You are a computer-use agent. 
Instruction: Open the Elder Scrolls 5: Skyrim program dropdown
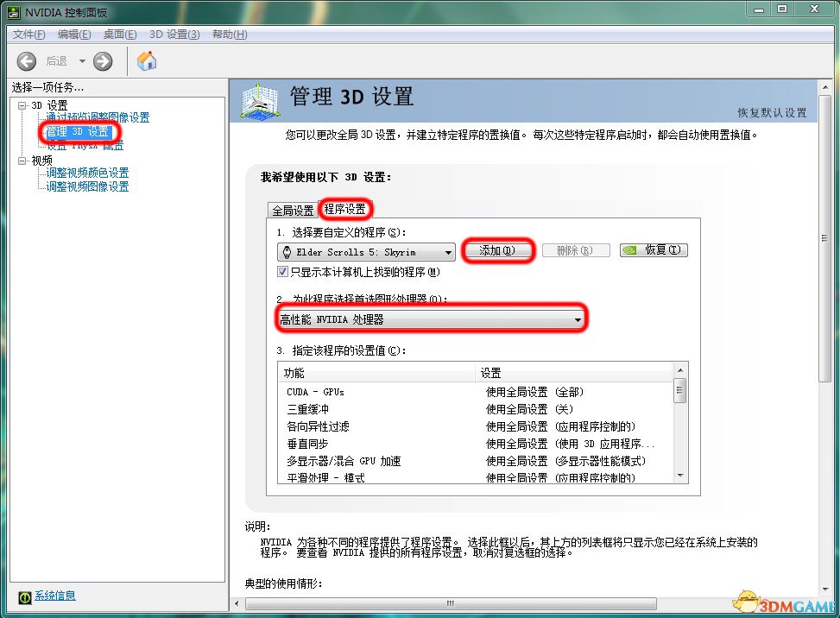366,252
